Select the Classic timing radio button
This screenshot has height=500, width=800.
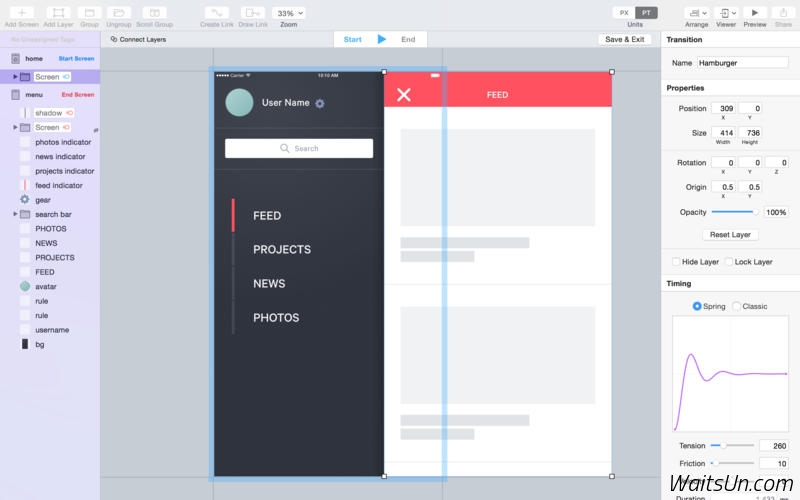(x=736, y=306)
